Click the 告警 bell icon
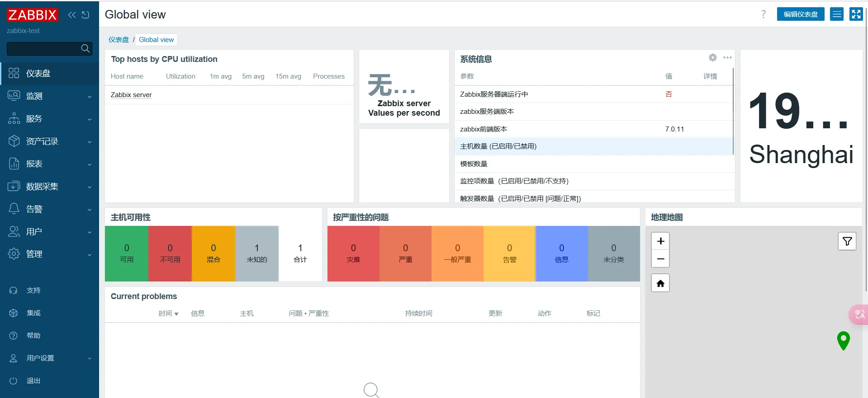This screenshot has height=398, width=868. pos(14,209)
